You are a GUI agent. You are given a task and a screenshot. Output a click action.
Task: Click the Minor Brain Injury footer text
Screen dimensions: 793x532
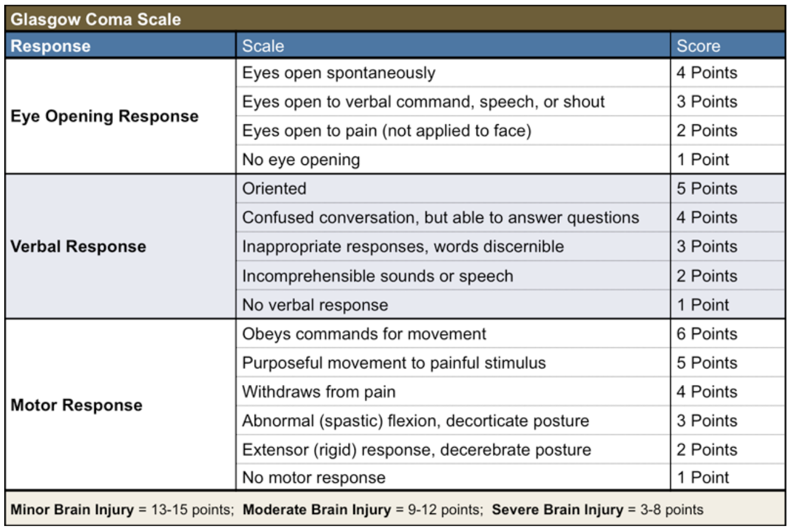click(123, 510)
